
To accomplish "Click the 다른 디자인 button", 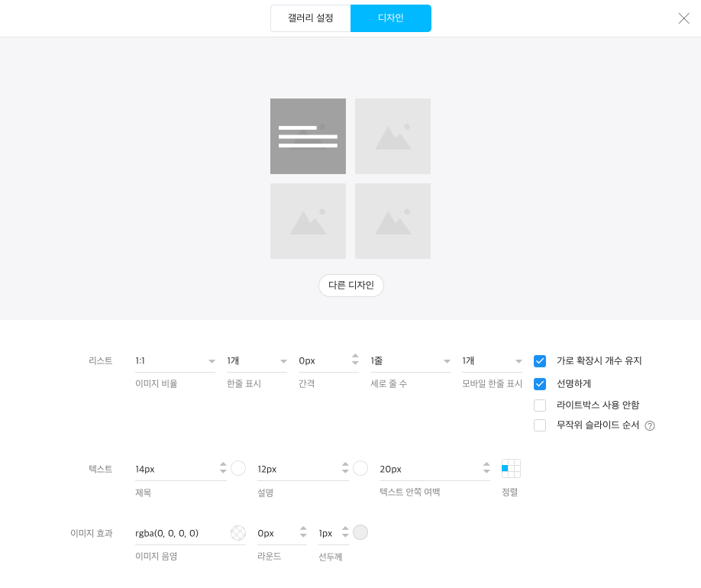I will [351, 286].
